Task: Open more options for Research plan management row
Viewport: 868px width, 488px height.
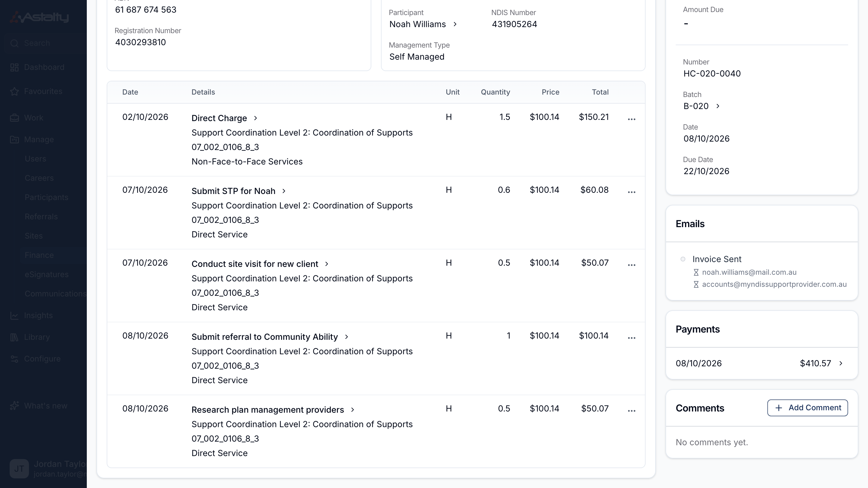Action: tap(631, 411)
